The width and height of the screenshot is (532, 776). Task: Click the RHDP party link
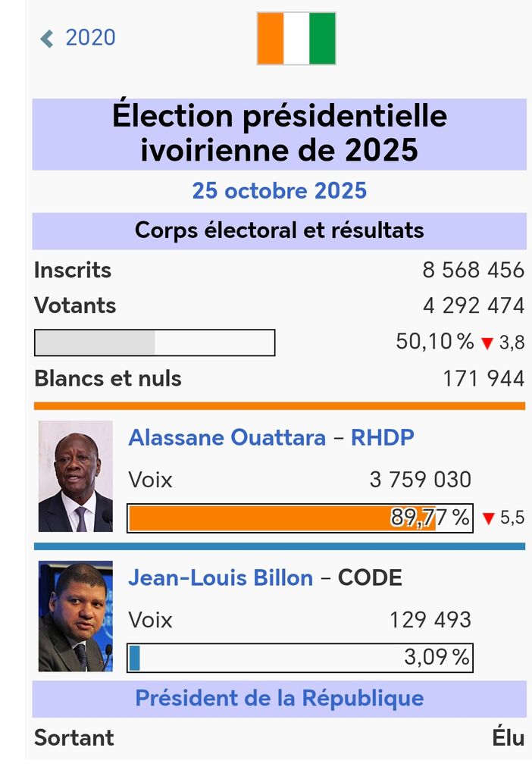[383, 438]
